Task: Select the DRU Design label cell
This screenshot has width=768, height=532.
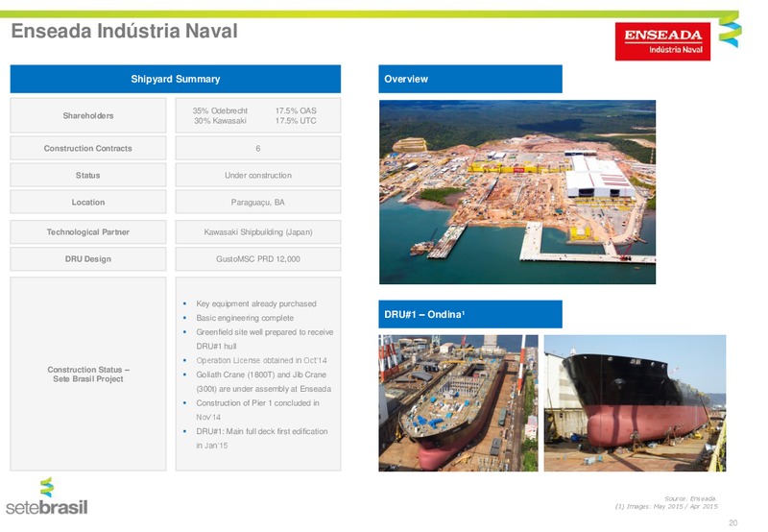Action: 88,258
